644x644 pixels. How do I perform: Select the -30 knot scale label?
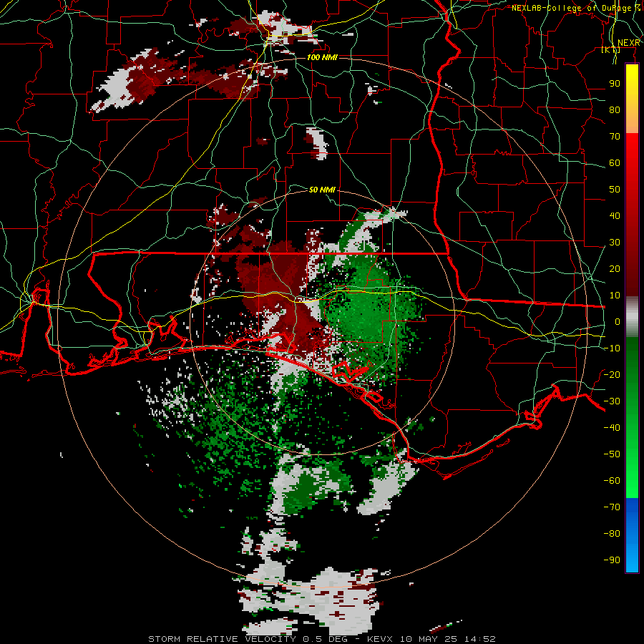click(x=612, y=401)
